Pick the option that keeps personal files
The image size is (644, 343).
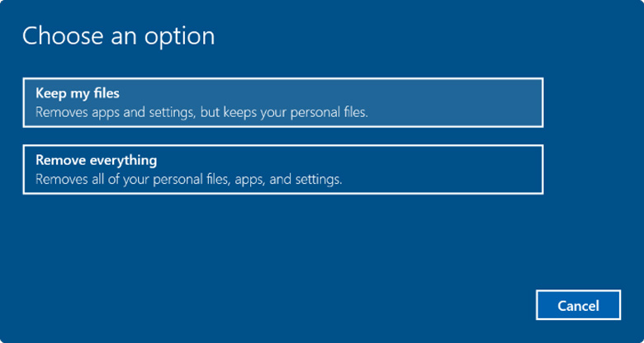(282, 102)
